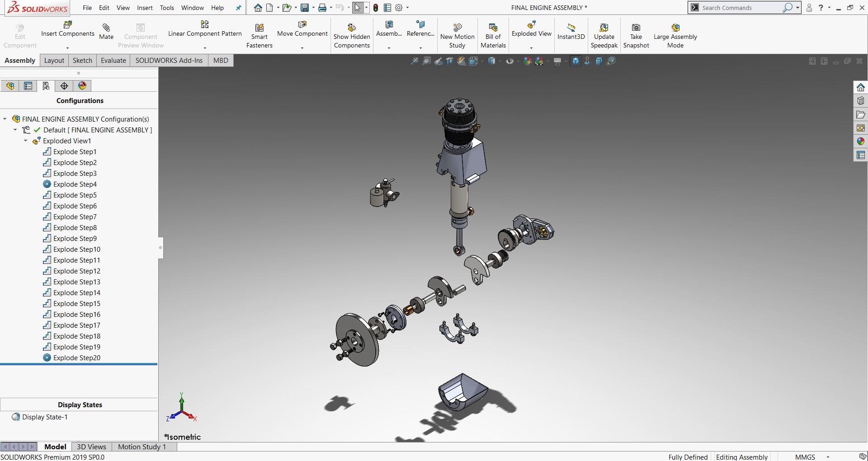
Task: Launch Smart Fasteners
Action: click(x=259, y=36)
